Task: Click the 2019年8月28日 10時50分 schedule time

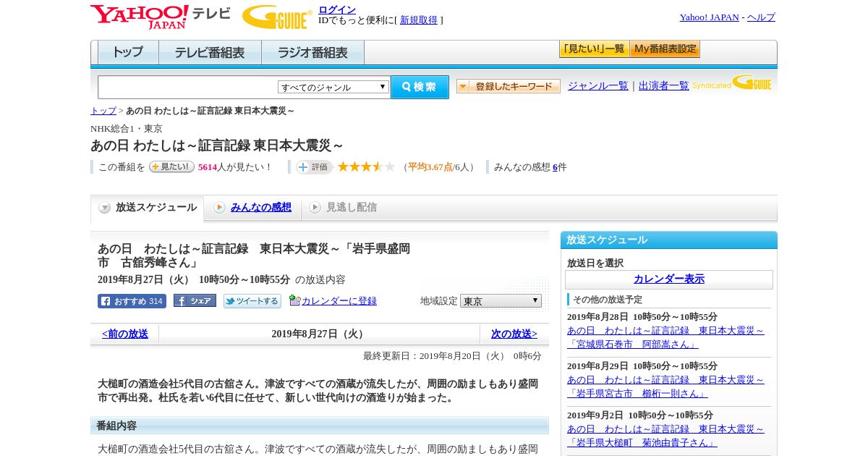Action: pos(642,317)
